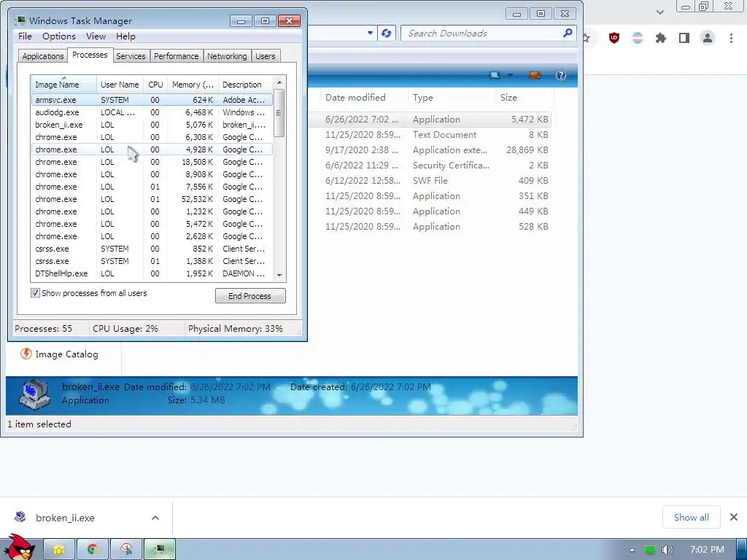Expand the broken_ii.exe download options chevron
The height and width of the screenshot is (560, 747).
[x=155, y=518]
